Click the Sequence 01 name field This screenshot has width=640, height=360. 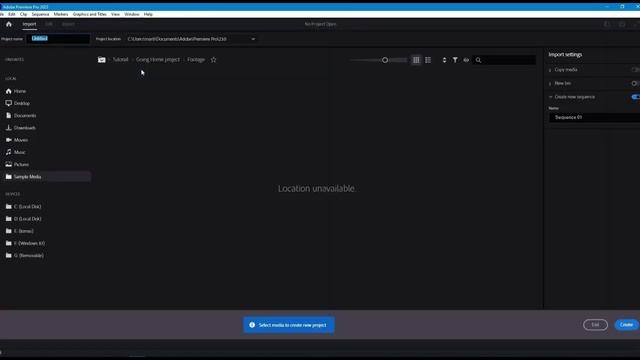[x=595, y=118]
